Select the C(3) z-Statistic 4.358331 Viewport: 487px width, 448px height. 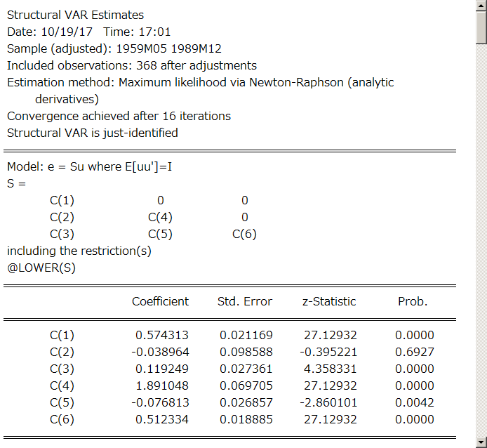click(x=330, y=369)
